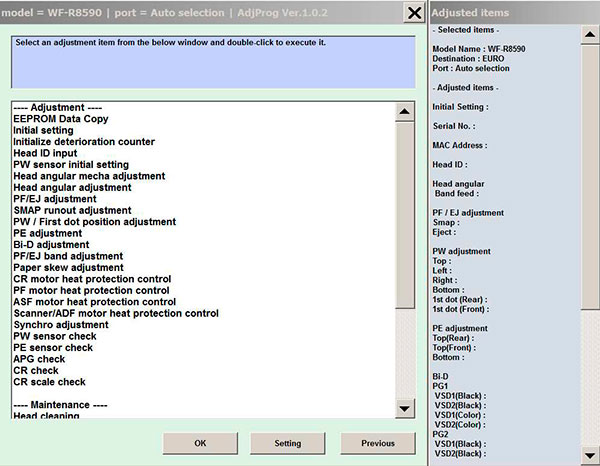Click the Adjusted items panel scroll-down arrow

[590, 455]
